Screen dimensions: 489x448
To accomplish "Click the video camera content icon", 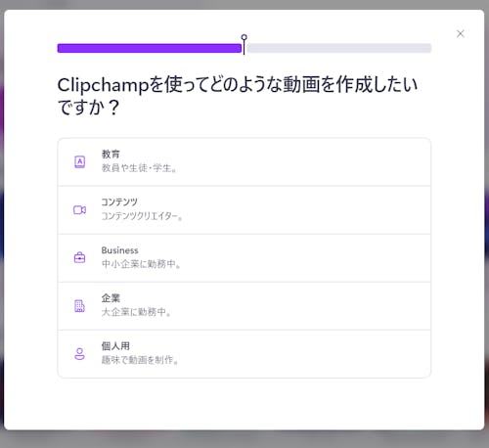I will [80, 210].
